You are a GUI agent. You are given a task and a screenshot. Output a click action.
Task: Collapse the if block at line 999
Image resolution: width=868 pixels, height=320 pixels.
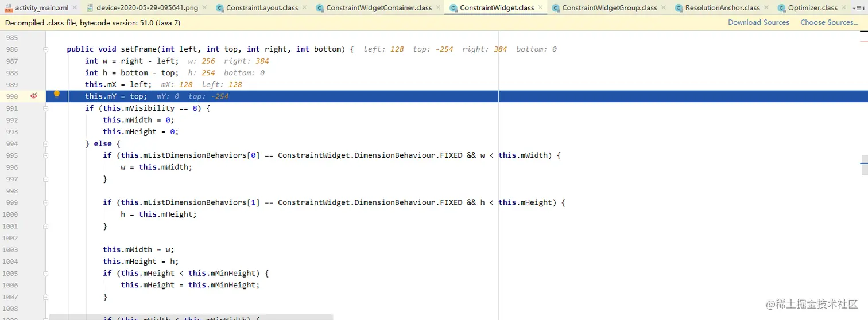coord(46,202)
